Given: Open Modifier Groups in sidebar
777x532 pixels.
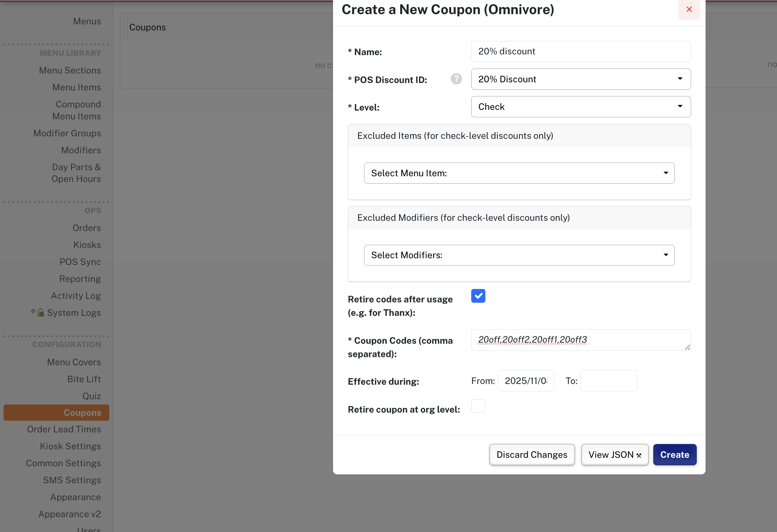Looking at the screenshot, I should 67,133.
